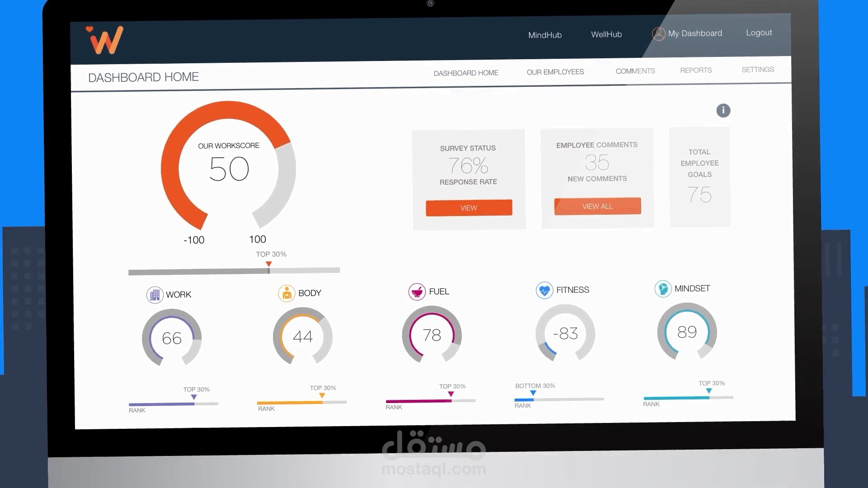Click the Workscore rank bar marker
Screen dimensions: 868x488
269,264
